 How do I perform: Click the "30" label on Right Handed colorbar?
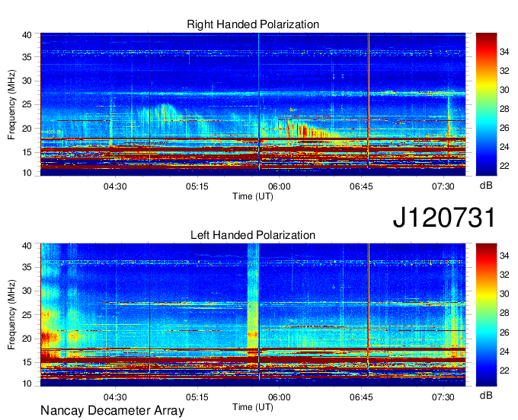pyautogui.click(x=504, y=90)
